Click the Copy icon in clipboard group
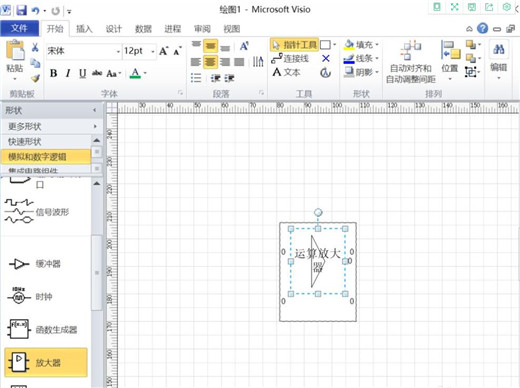The height and width of the screenshot is (388, 520). pos(35,63)
